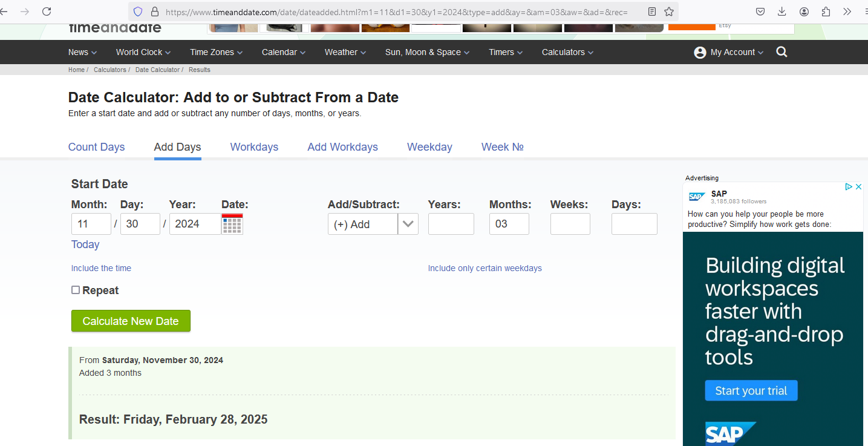Image resolution: width=868 pixels, height=446 pixels.
Task: Switch to the Count Days tab
Action: [96, 147]
